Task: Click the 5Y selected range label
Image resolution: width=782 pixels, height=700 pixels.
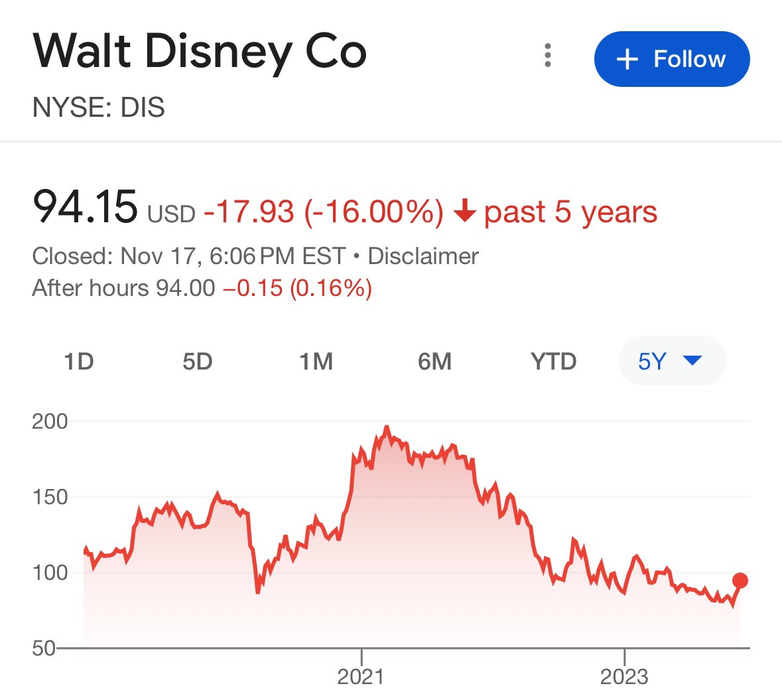Action: pyautogui.click(x=652, y=362)
